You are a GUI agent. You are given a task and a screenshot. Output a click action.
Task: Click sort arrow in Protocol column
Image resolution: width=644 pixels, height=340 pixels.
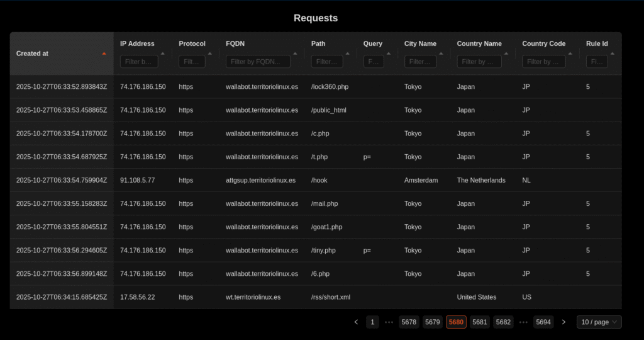211,54
